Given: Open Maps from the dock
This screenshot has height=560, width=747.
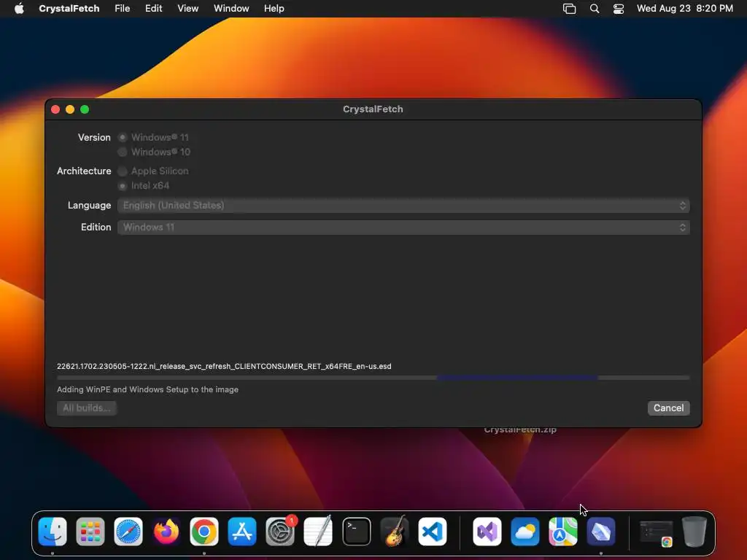Looking at the screenshot, I should point(563,532).
